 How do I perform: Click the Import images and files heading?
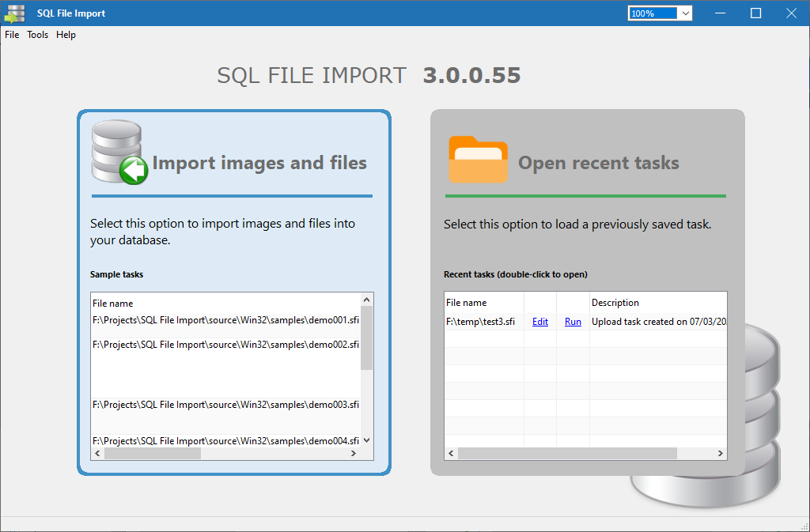[x=259, y=163]
